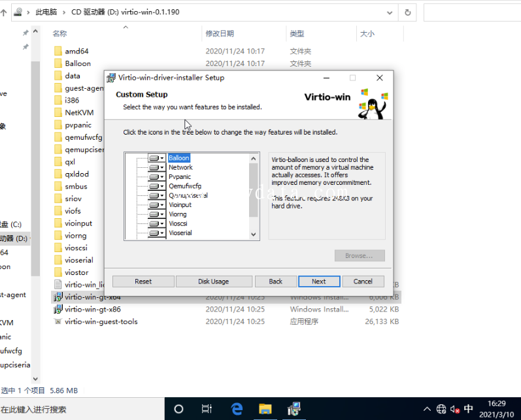This screenshot has width=521, height=420.
Task: Click the Reset button
Action: pyautogui.click(x=143, y=282)
